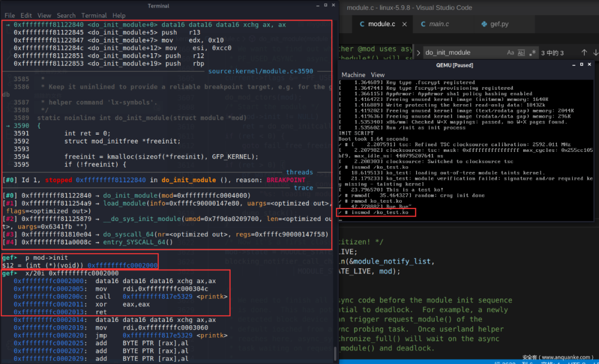
Task: Click '__do_sys_init_module' in trace frame #2
Action: [x=142, y=219]
